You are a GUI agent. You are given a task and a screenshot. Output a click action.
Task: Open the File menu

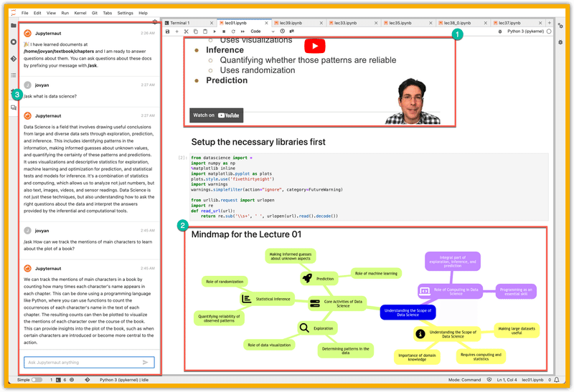pyautogui.click(x=25, y=13)
